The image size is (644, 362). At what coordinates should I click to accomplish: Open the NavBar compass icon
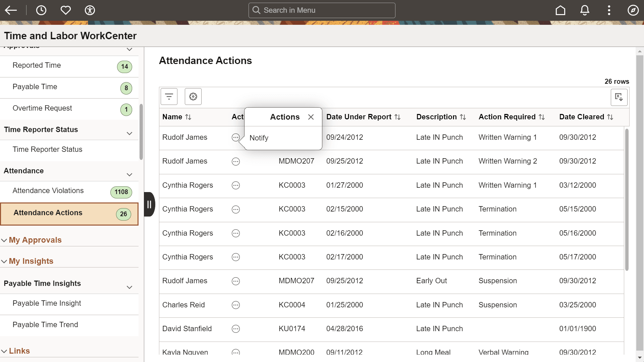633,10
